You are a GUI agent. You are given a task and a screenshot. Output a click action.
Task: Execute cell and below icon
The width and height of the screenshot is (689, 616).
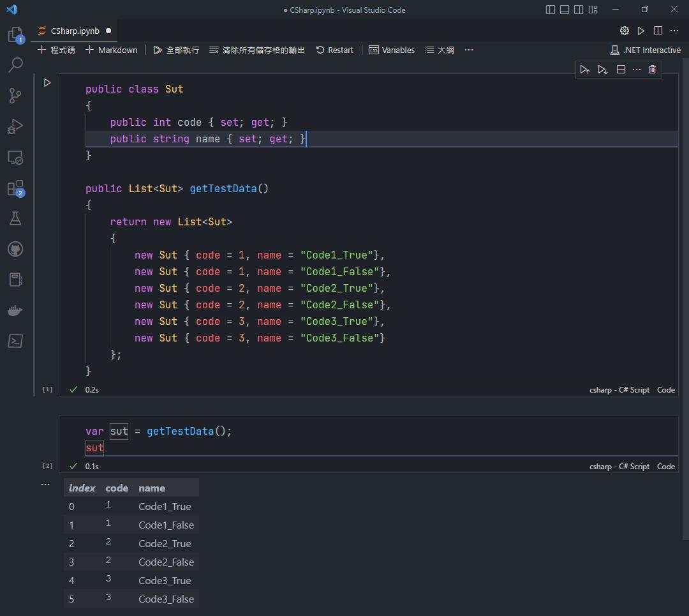pos(602,70)
